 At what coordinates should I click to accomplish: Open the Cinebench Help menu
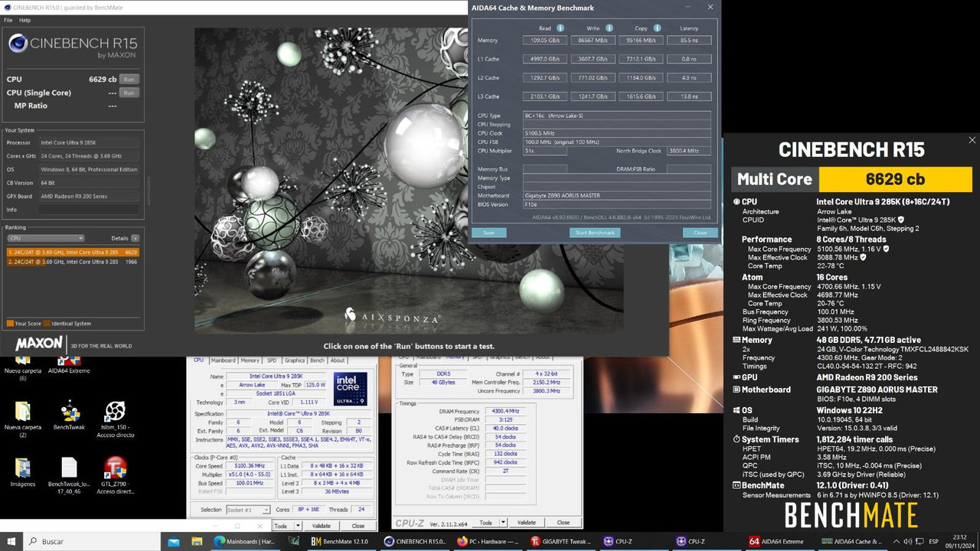pyautogui.click(x=25, y=20)
